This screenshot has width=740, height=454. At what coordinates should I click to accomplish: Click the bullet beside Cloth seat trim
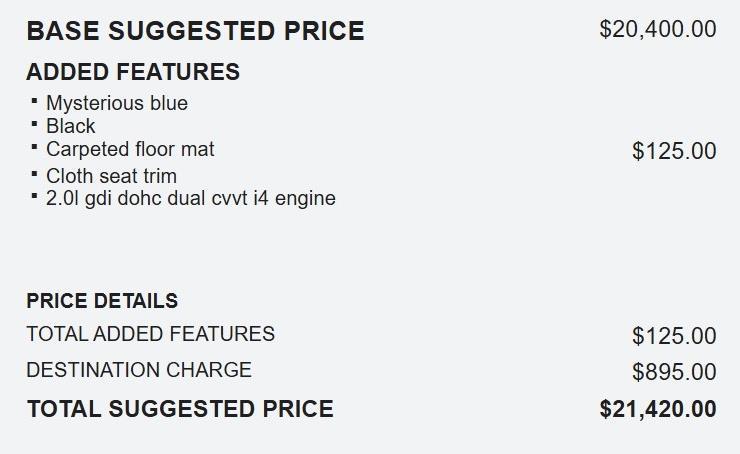(34, 174)
